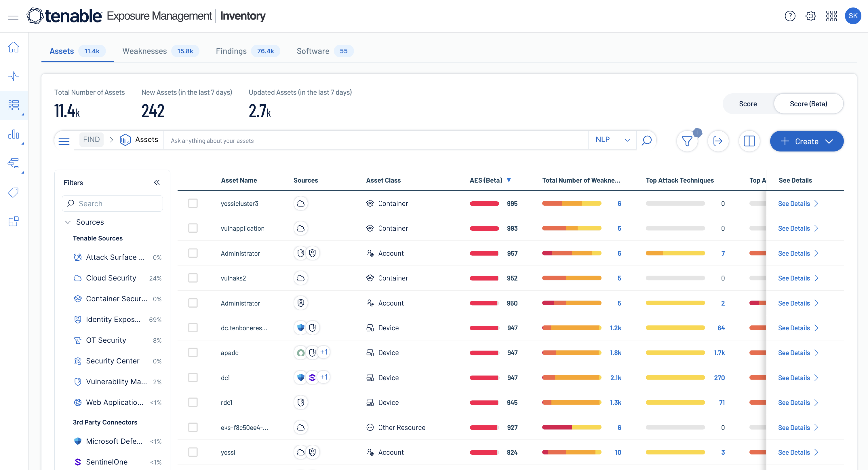The image size is (868, 470).
Task: Open the column layout icon
Action: pyautogui.click(x=749, y=141)
